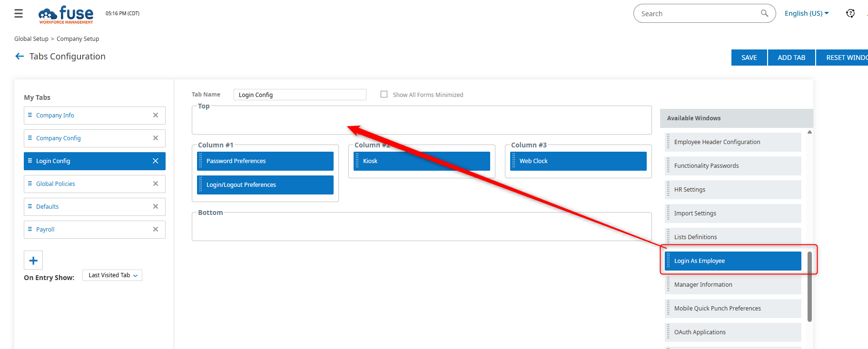
Task: Open the help support icon
Action: 850,13
